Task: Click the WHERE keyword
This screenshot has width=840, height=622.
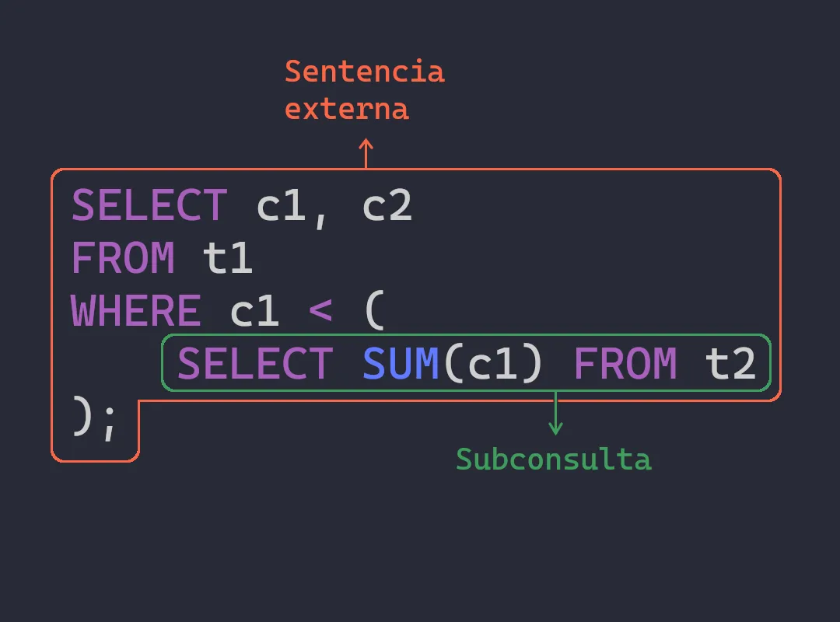Action: click(x=136, y=312)
